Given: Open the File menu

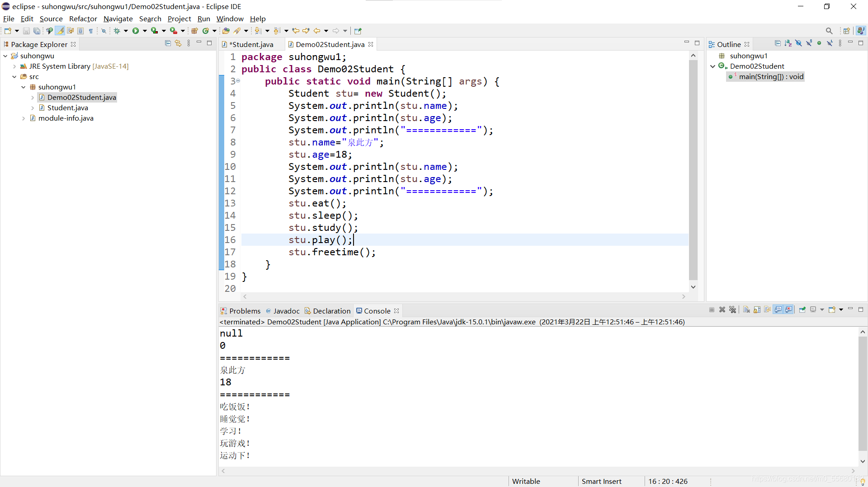Looking at the screenshot, I should tap(9, 19).
